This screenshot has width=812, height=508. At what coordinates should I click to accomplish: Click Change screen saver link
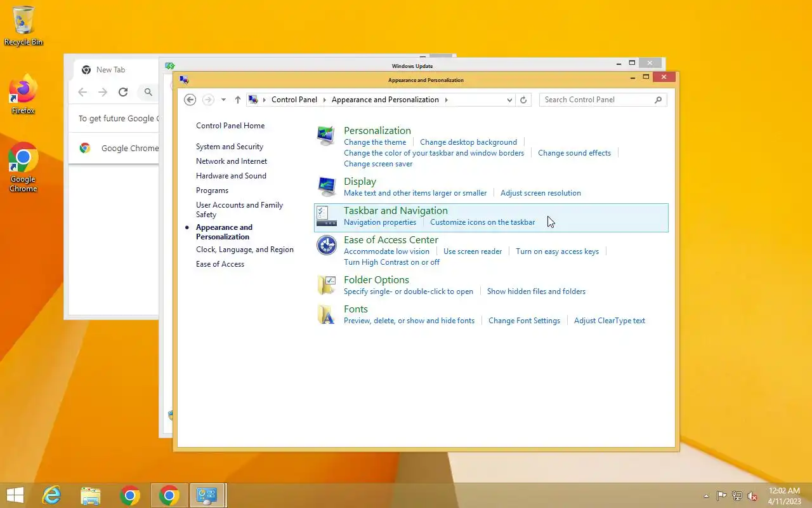(378, 164)
